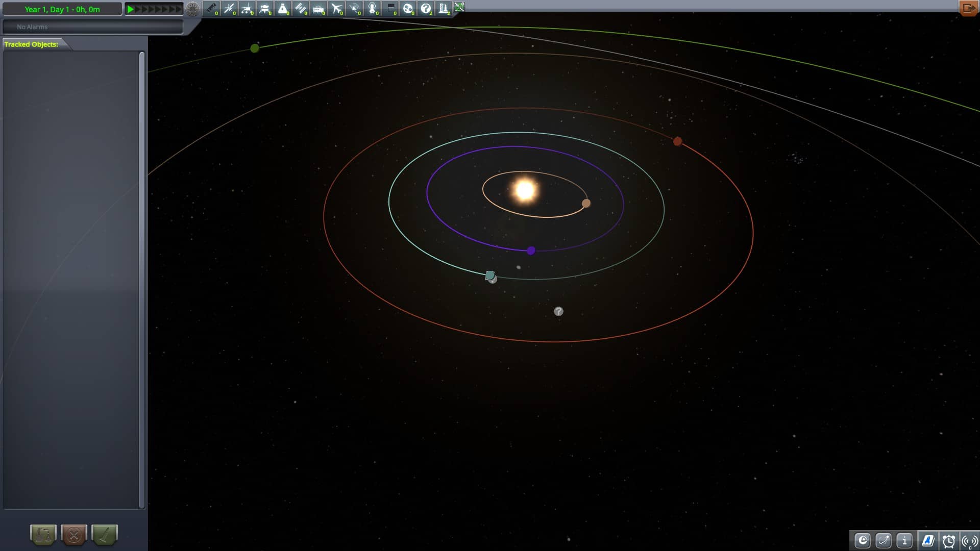Click the Fly vessel button

(x=105, y=535)
